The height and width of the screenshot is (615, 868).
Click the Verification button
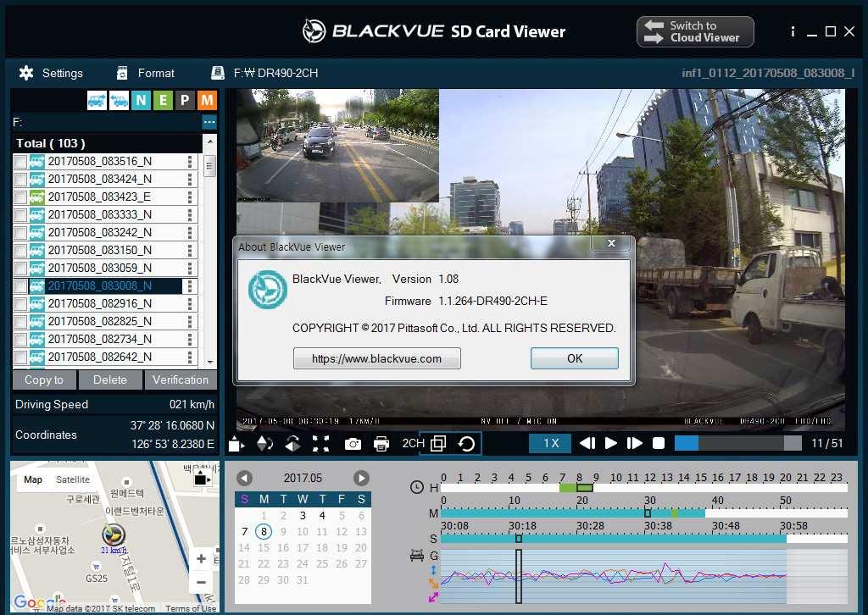[181, 380]
